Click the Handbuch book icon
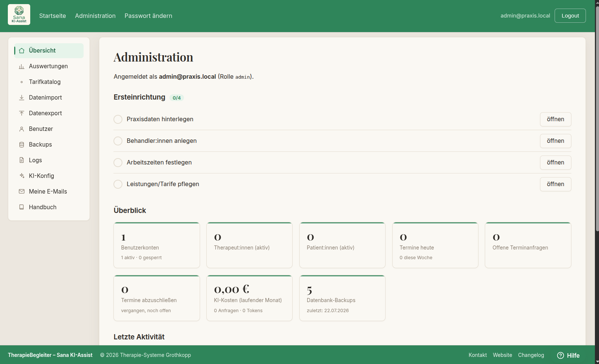The image size is (599, 364). [22, 207]
